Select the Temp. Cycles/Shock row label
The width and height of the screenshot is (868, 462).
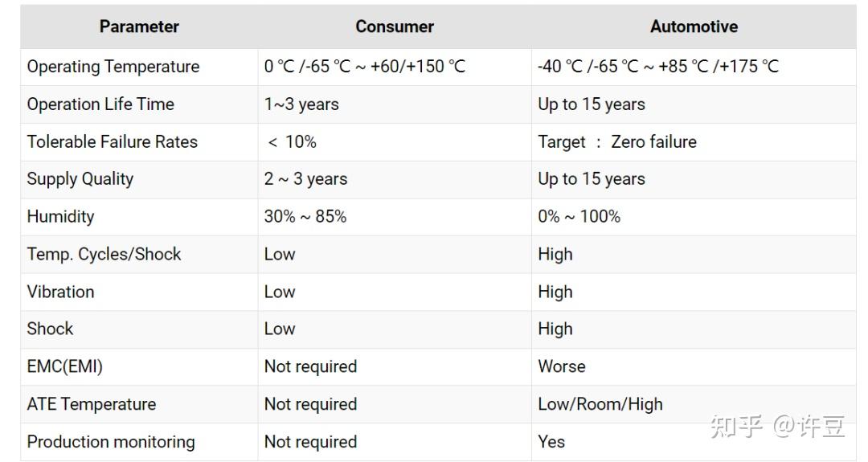tap(104, 255)
